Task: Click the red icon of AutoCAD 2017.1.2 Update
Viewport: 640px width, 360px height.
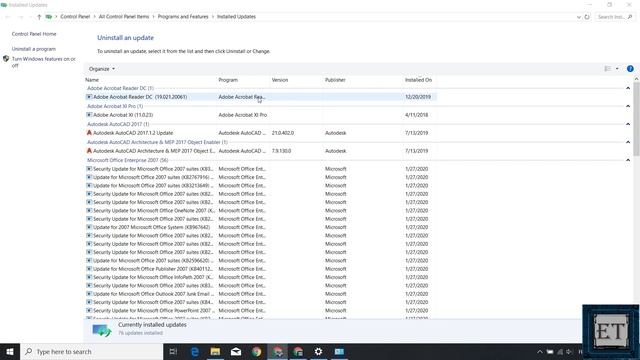Action: pos(89,133)
